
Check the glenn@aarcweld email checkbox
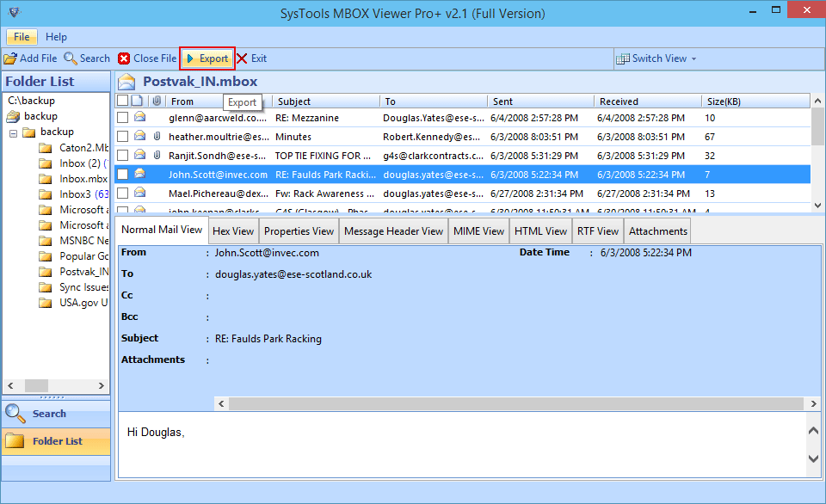[123, 118]
